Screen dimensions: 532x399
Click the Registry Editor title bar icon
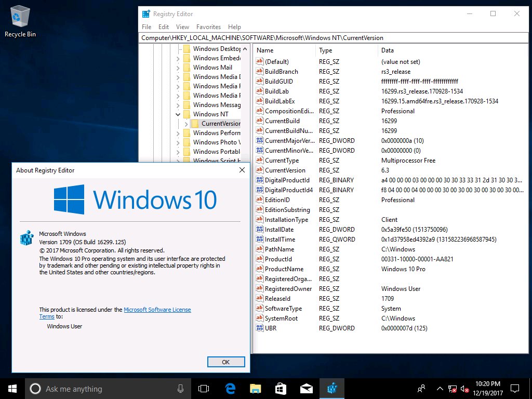(x=146, y=14)
